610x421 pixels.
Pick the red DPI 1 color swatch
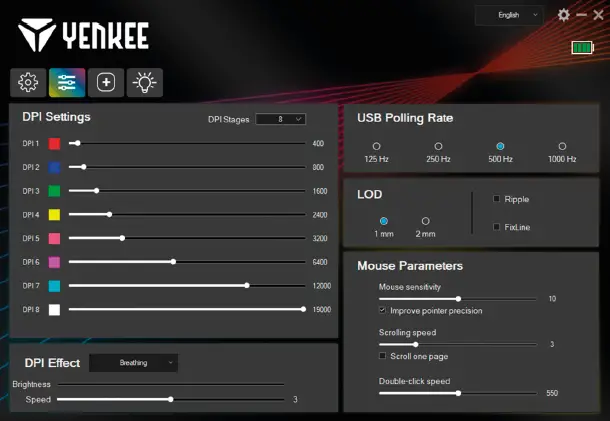pyautogui.click(x=54, y=144)
